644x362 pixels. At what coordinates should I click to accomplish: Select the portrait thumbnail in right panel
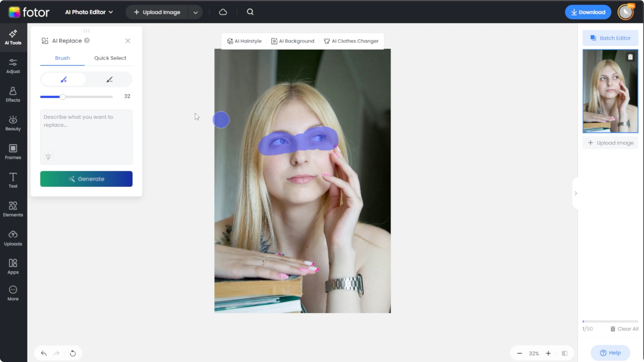610,91
